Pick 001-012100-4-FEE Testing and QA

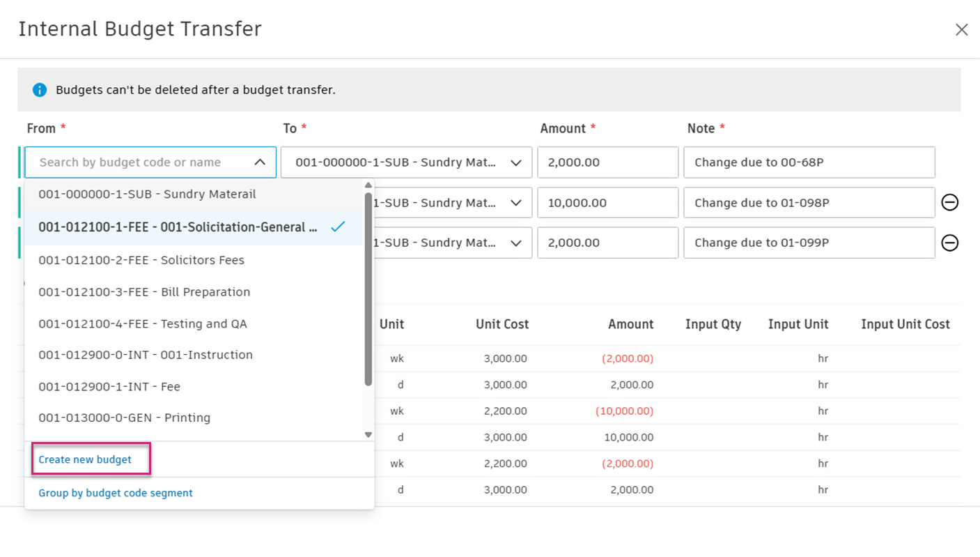coord(194,323)
